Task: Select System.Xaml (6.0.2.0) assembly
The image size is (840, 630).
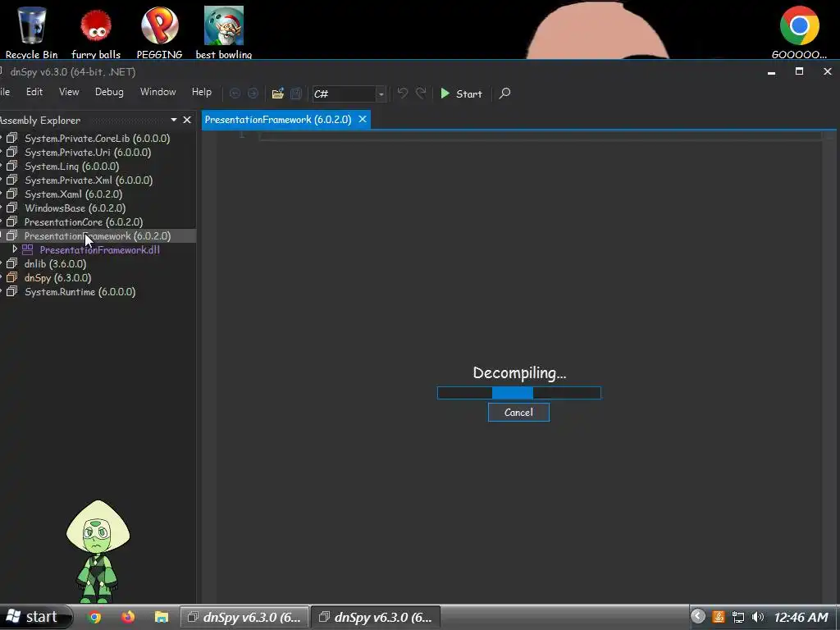Action: (73, 194)
